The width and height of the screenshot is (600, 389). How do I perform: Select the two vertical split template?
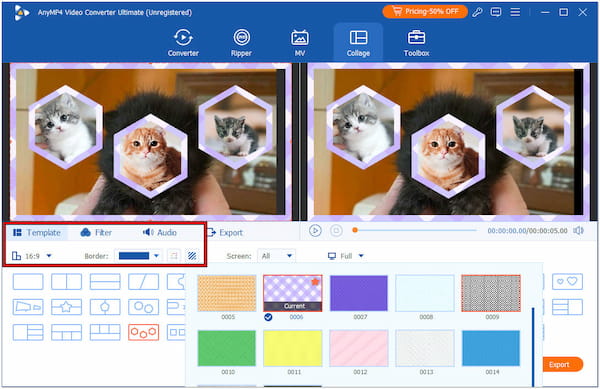click(66, 282)
